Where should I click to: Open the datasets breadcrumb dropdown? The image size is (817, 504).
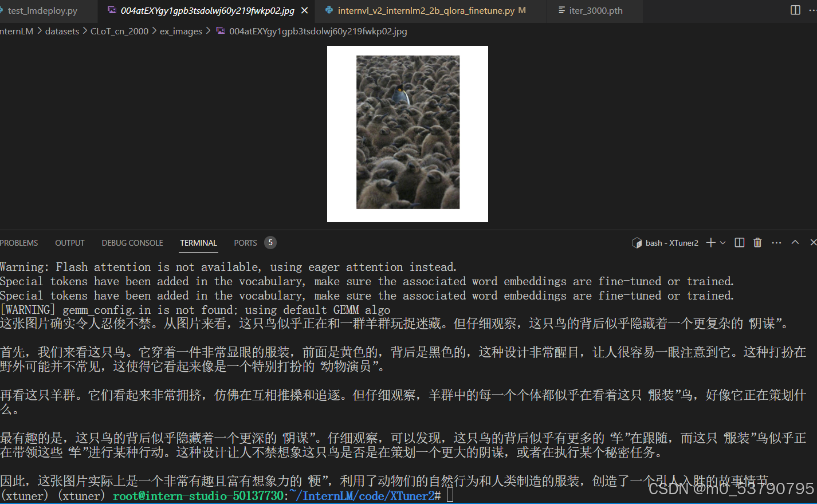pyautogui.click(x=62, y=31)
